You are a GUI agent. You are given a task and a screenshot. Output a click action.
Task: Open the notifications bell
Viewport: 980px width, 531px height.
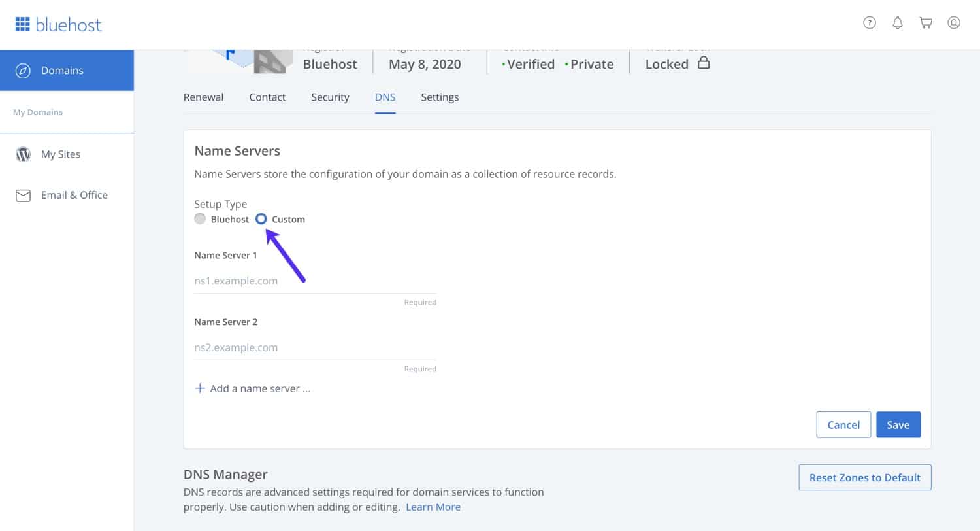[x=898, y=22]
